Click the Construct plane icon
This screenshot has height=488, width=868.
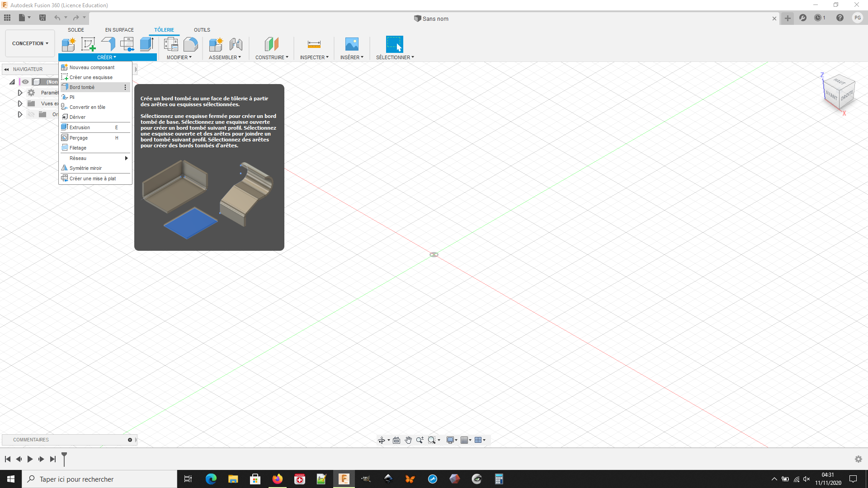[x=271, y=44]
